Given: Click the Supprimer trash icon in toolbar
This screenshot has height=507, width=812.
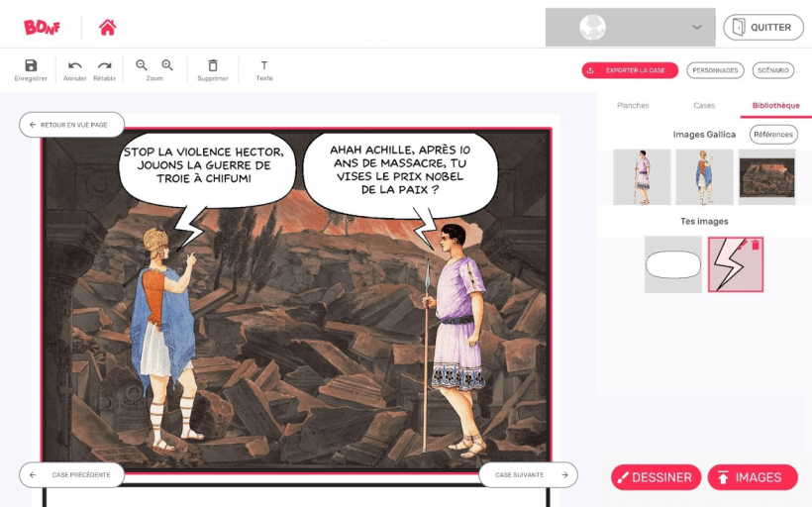Looking at the screenshot, I should pos(212,66).
